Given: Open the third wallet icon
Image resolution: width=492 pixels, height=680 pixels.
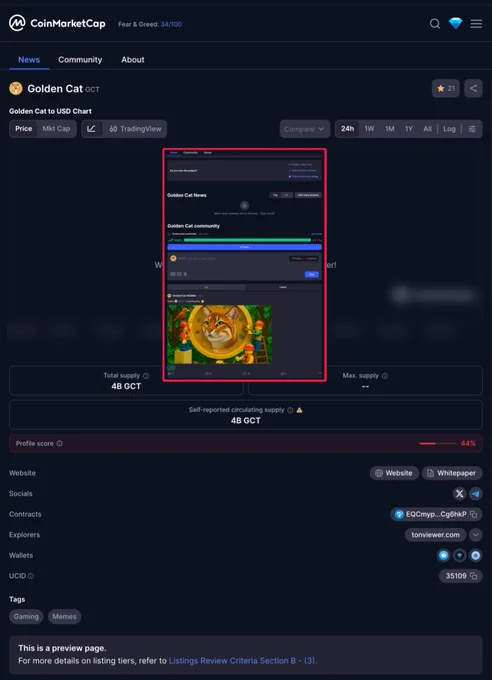Looking at the screenshot, I should click(476, 555).
